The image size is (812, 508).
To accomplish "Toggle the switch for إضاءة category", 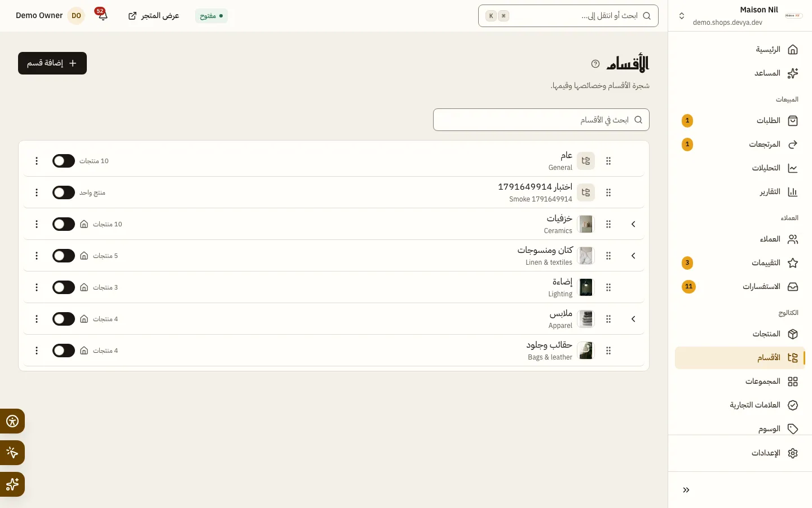I will [64, 287].
